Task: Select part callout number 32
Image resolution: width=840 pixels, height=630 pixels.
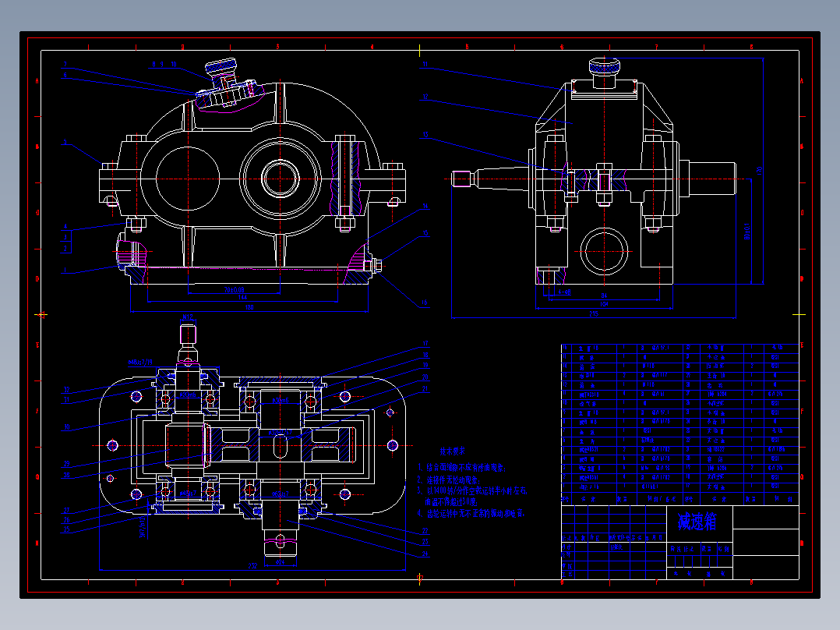Action: click(x=67, y=390)
